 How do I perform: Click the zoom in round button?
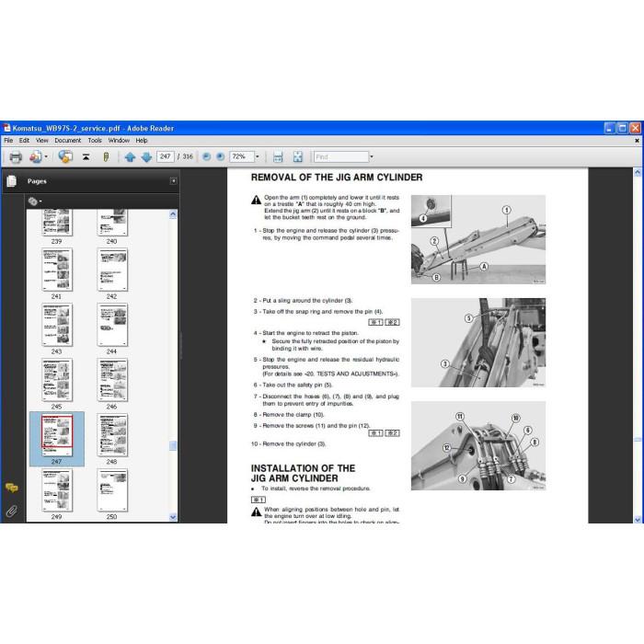[x=220, y=157]
